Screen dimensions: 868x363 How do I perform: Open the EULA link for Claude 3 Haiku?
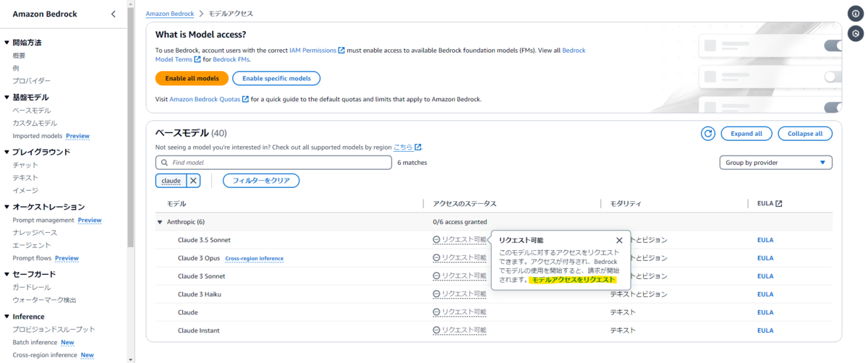point(765,294)
